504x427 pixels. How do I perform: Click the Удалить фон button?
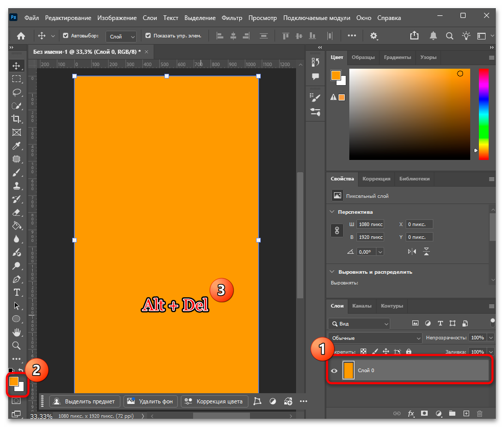point(151,401)
